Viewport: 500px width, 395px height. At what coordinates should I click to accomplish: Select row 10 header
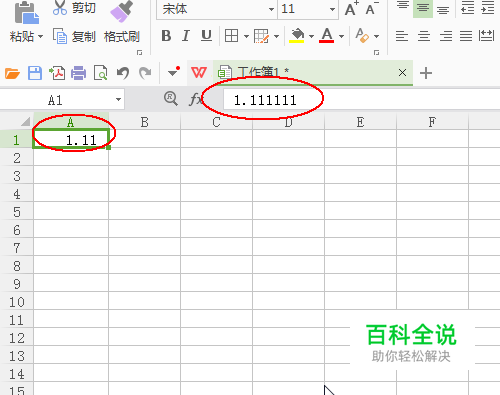click(17, 302)
